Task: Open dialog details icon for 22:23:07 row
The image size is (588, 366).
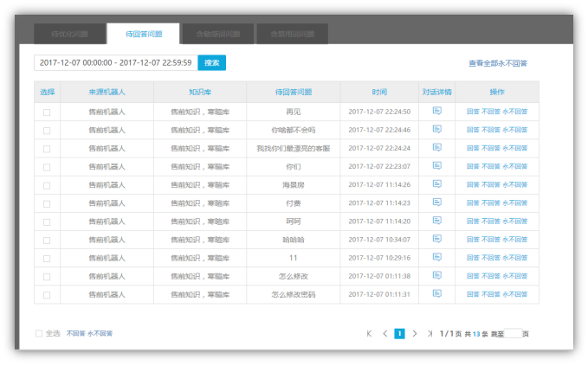Action: pos(436,165)
